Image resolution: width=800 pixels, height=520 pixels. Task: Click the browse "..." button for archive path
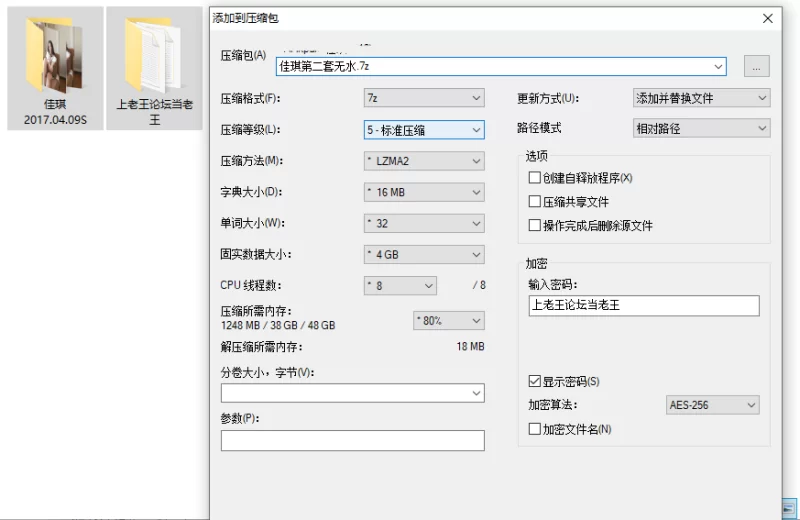pos(756,66)
